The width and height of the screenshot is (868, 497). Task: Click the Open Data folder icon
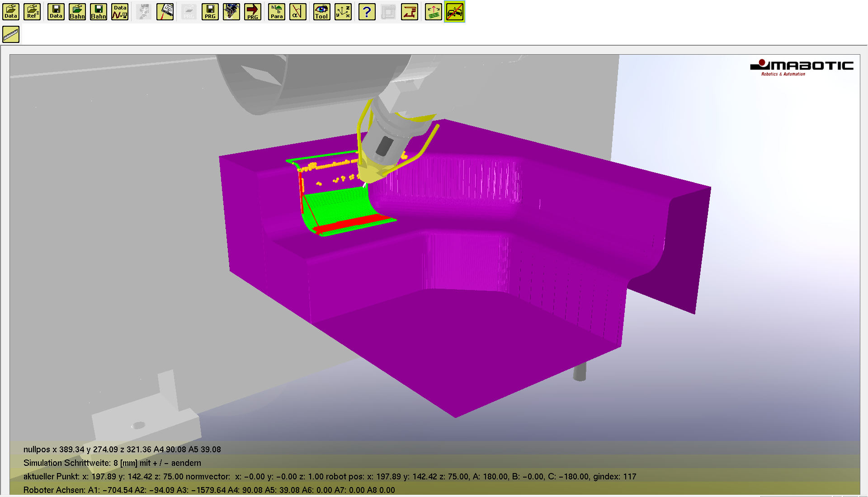[x=11, y=12]
